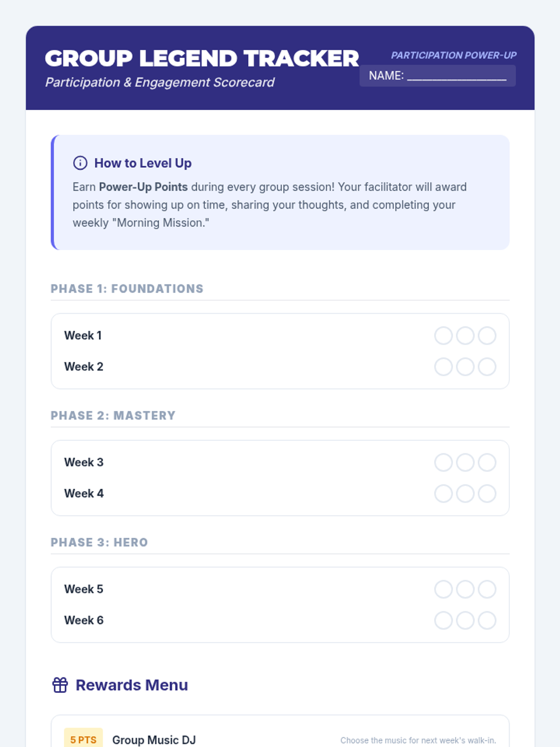Mark the third point circle for Week 2
The height and width of the screenshot is (747, 560).
tap(487, 367)
